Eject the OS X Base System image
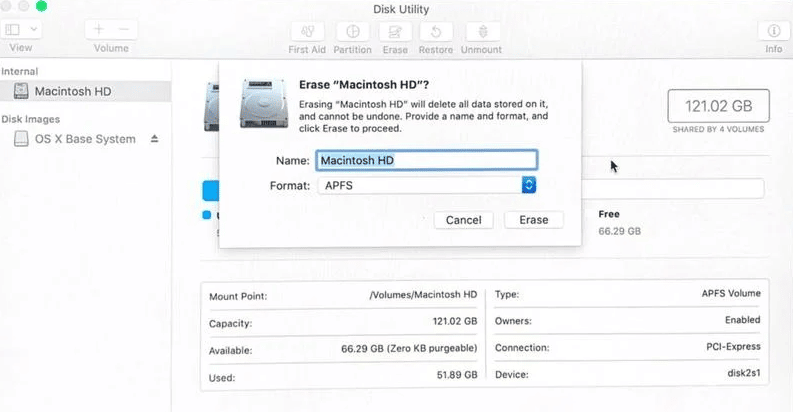Viewport: 793px width, 412px height. pos(154,139)
